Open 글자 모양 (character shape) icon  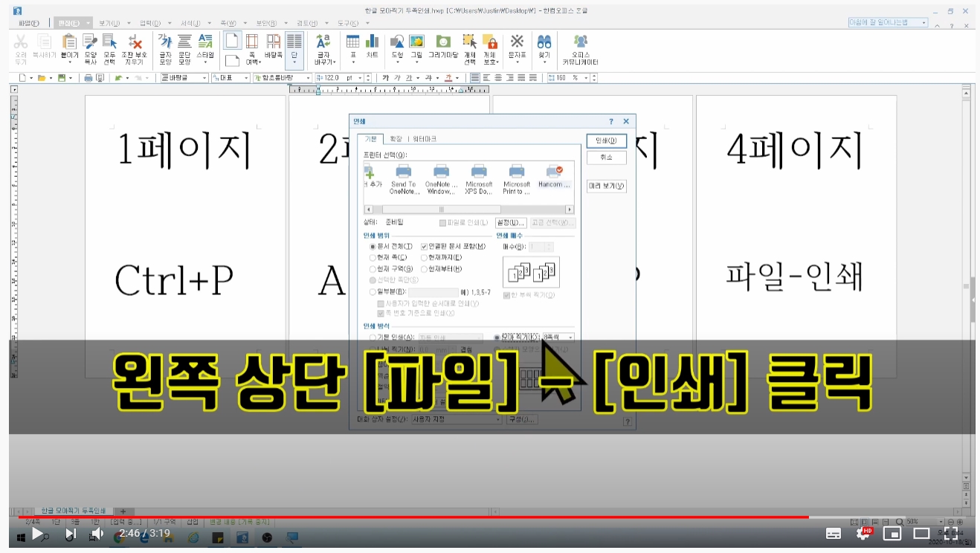(165, 42)
